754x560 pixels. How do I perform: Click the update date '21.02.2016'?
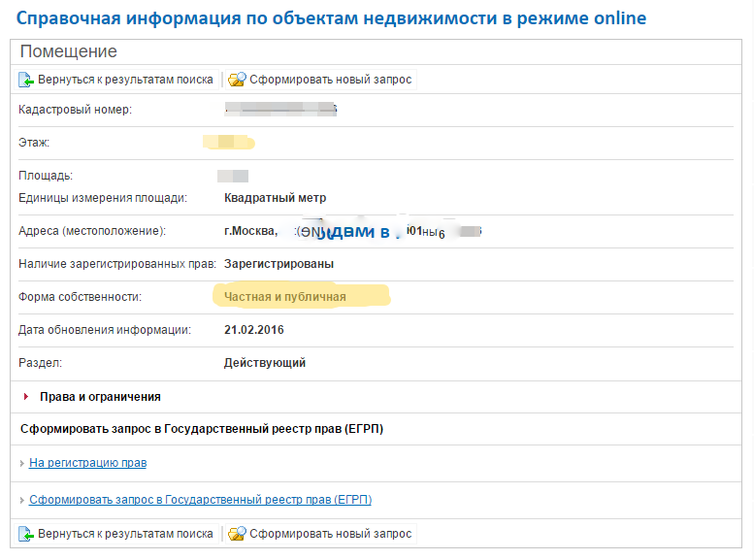(254, 330)
